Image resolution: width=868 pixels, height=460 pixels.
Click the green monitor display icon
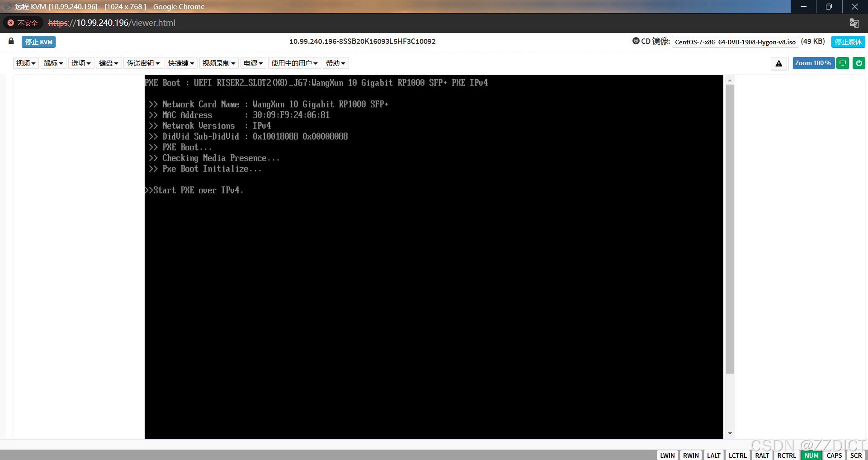coord(843,63)
